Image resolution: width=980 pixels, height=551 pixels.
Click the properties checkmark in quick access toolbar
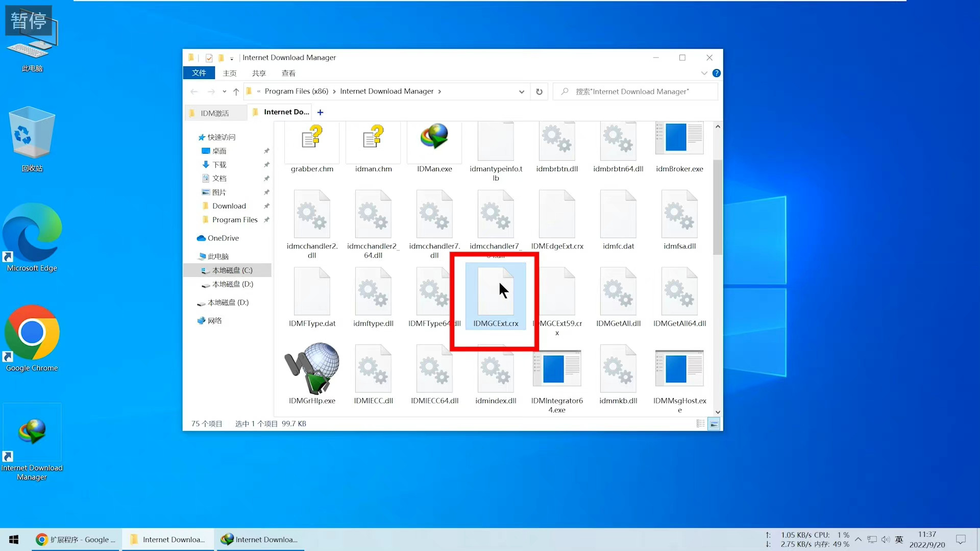[x=209, y=58]
